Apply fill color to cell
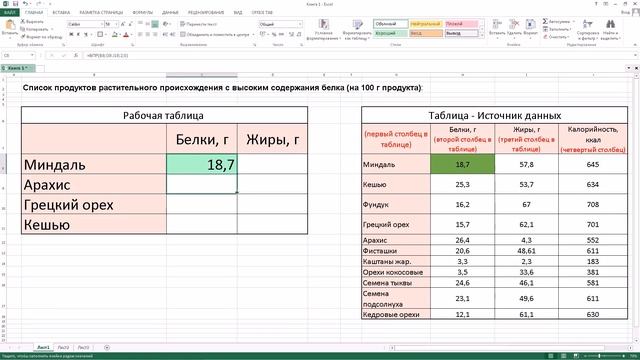 coord(115,35)
